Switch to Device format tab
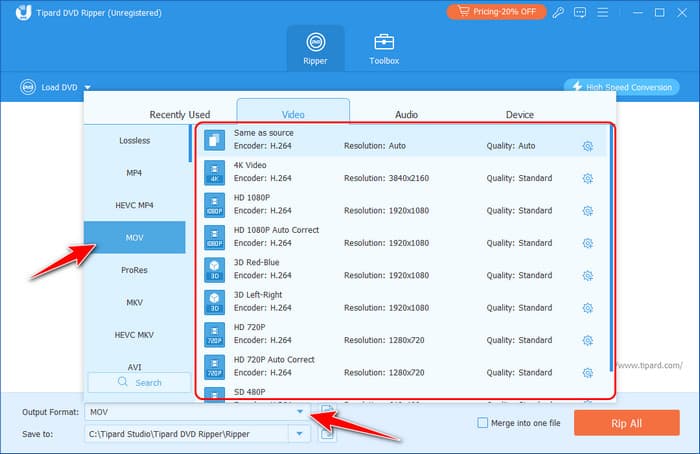Image resolution: width=700 pixels, height=454 pixels. (x=519, y=115)
